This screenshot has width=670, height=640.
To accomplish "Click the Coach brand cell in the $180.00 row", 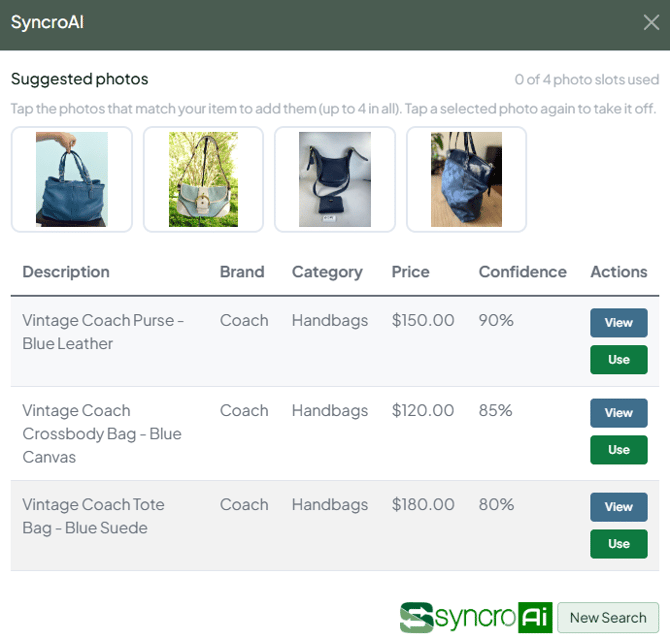I will click(x=244, y=505).
